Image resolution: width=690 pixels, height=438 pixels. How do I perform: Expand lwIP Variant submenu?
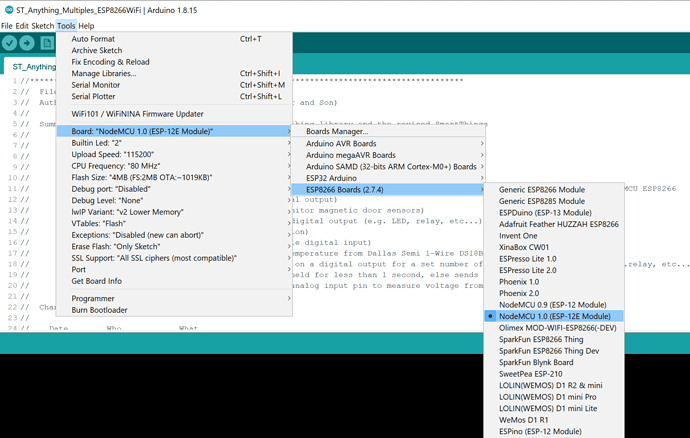(x=174, y=212)
